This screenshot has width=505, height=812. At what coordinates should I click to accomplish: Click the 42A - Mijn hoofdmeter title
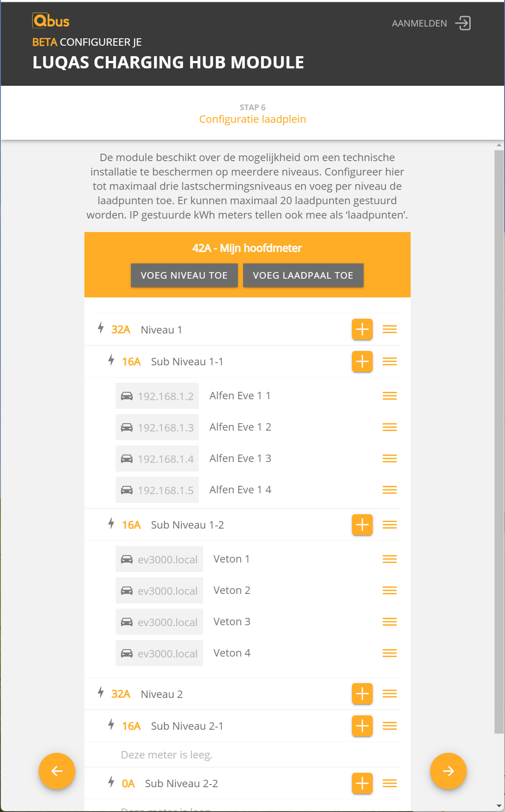point(247,248)
